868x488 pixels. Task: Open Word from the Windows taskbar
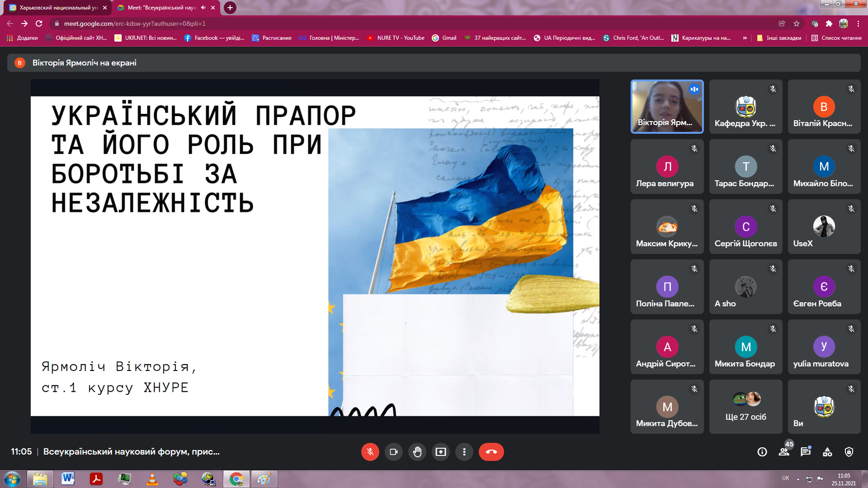point(68,479)
